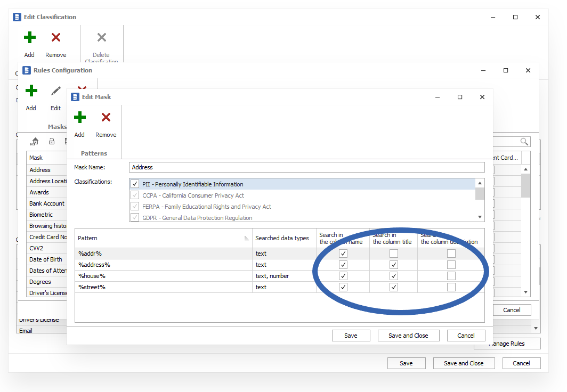Click Remove pattern icon in Edit Mask
The width and height of the screenshot is (567, 392).
click(x=106, y=118)
